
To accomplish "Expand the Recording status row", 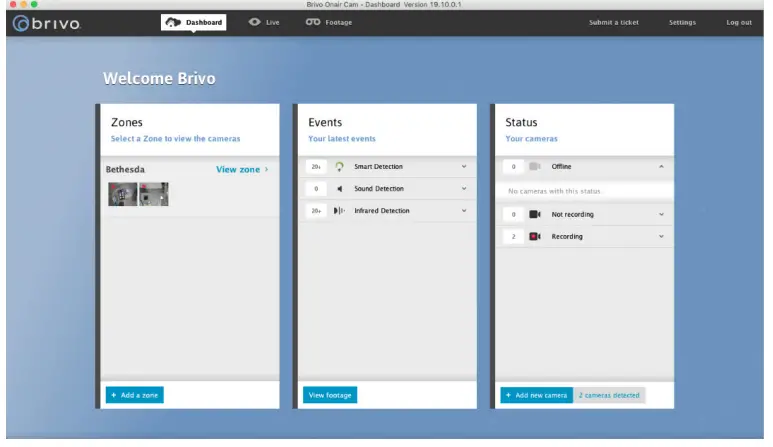I will tap(661, 237).
